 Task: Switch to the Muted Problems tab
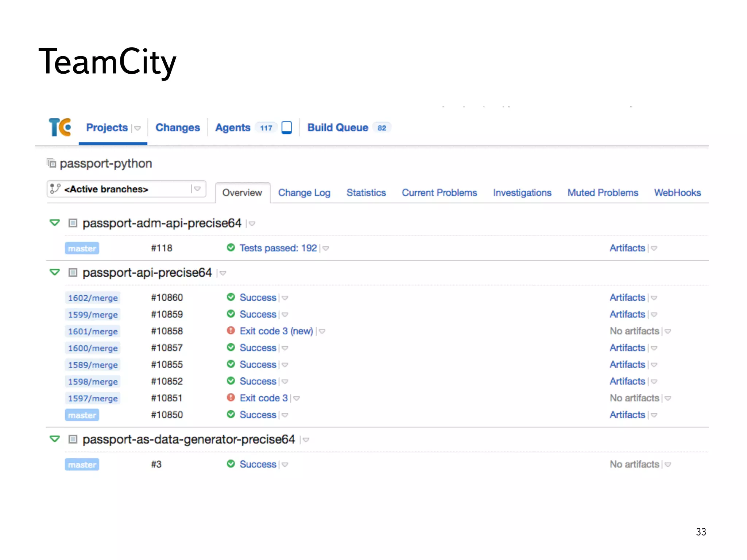[603, 192]
